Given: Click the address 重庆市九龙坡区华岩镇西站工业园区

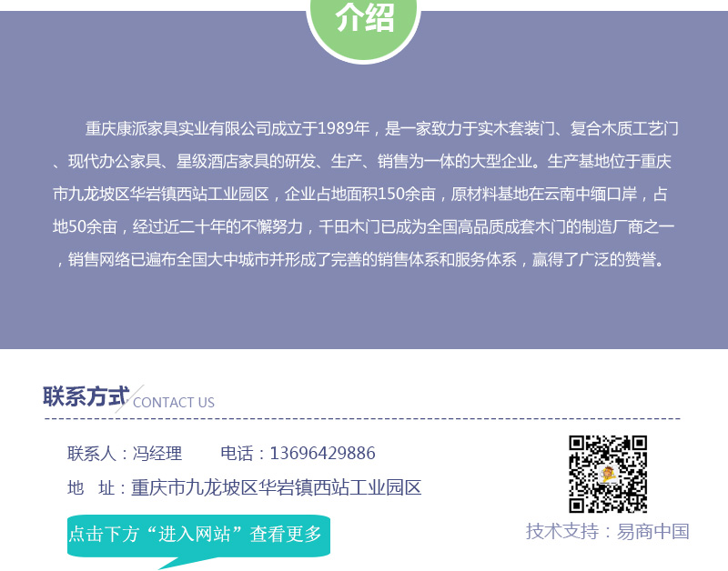Looking at the screenshot, I should pyautogui.click(x=276, y=487).
